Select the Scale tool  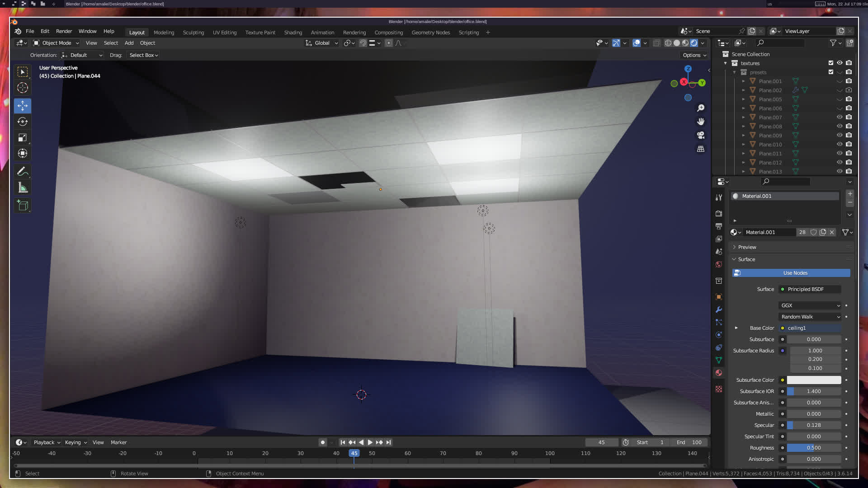click(23, 137)
